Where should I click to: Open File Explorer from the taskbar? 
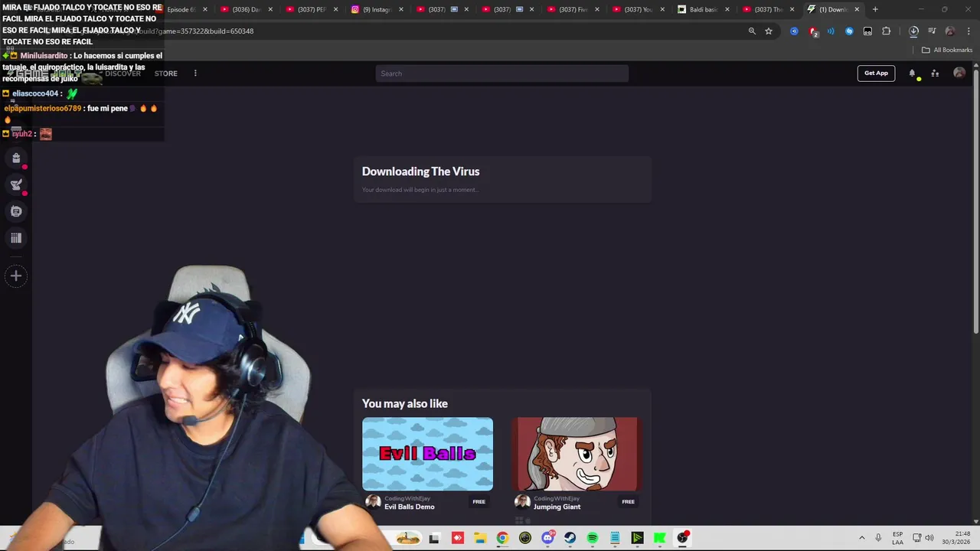480,538
